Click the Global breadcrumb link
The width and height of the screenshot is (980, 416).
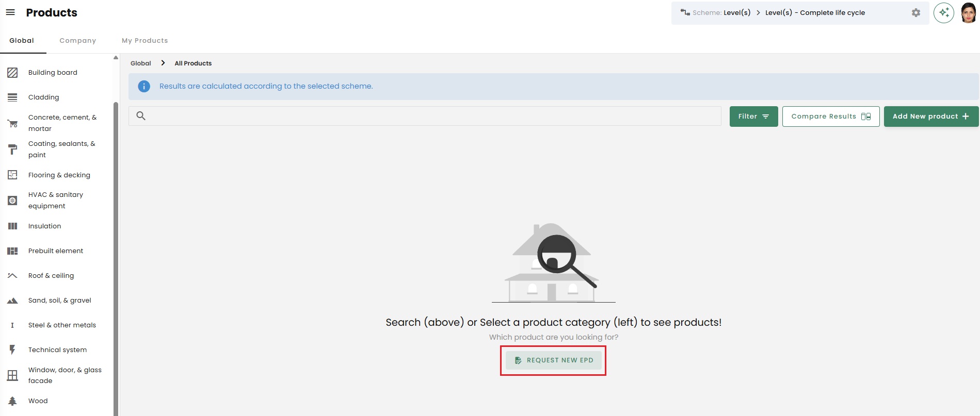pyautogui.click(x=140, y=63)
